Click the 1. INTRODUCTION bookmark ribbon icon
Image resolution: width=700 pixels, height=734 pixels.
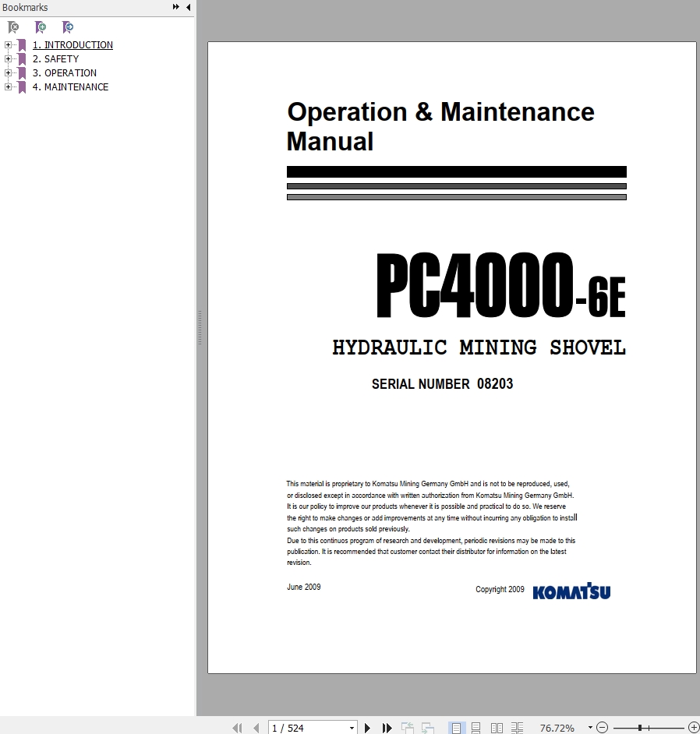tap(22, 45)
